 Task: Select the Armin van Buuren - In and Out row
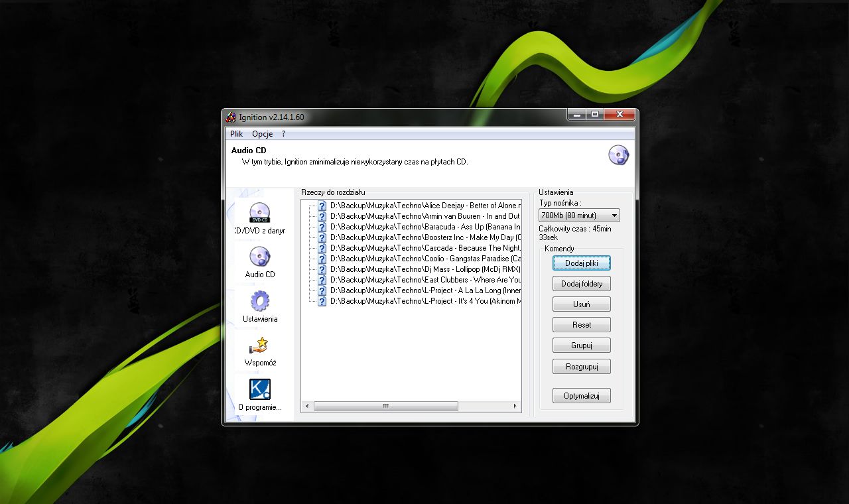click(x=425, y=216)
